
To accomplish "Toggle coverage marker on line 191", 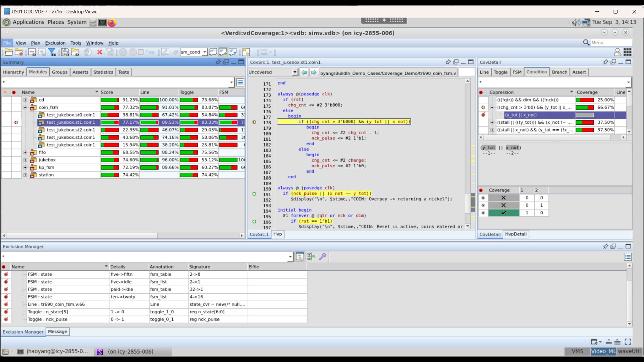I will pyautogui.click(x=254, y=194).
